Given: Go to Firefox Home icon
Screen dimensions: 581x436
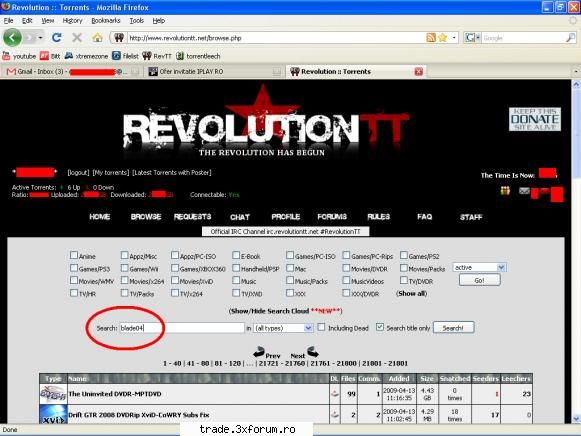Looking at the screenshot, I should 97,37.
